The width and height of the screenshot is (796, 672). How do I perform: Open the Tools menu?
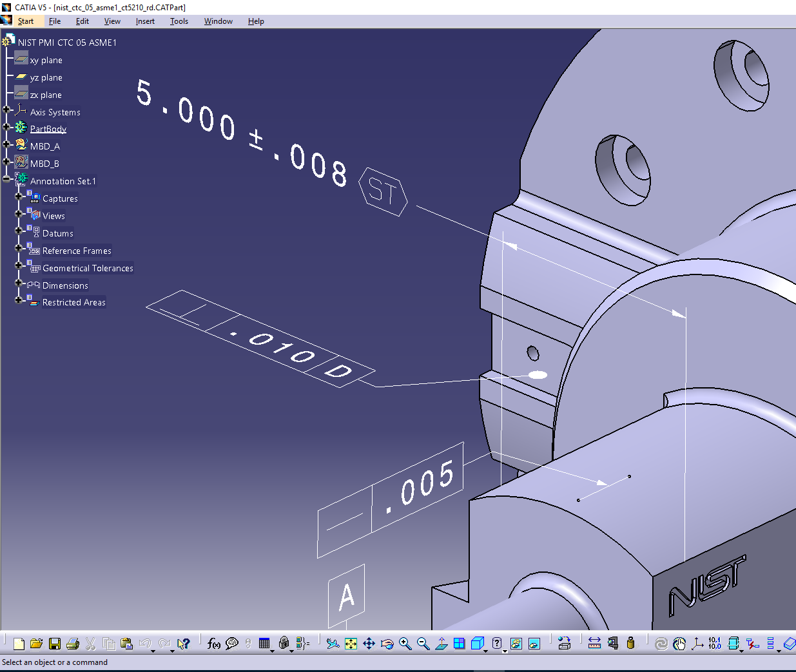(179, 21)
